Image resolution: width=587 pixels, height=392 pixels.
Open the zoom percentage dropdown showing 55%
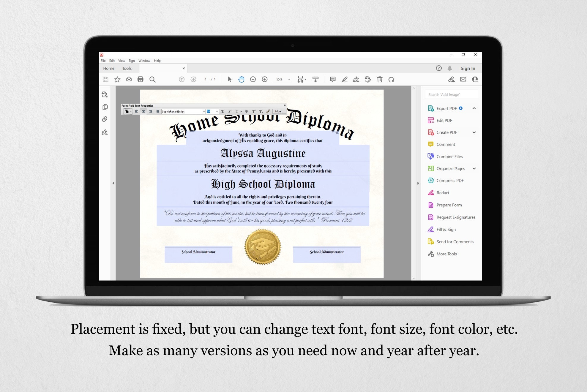point(289,79)
